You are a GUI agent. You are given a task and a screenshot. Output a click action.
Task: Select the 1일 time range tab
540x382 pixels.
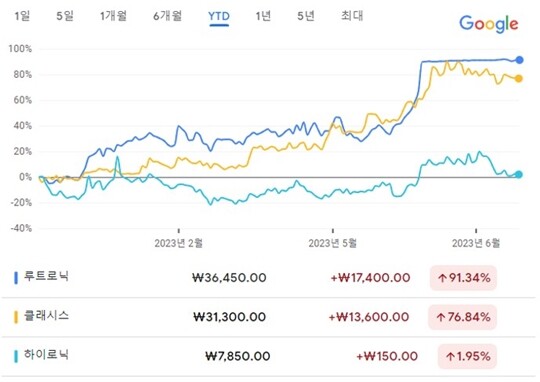click(22, 16)
